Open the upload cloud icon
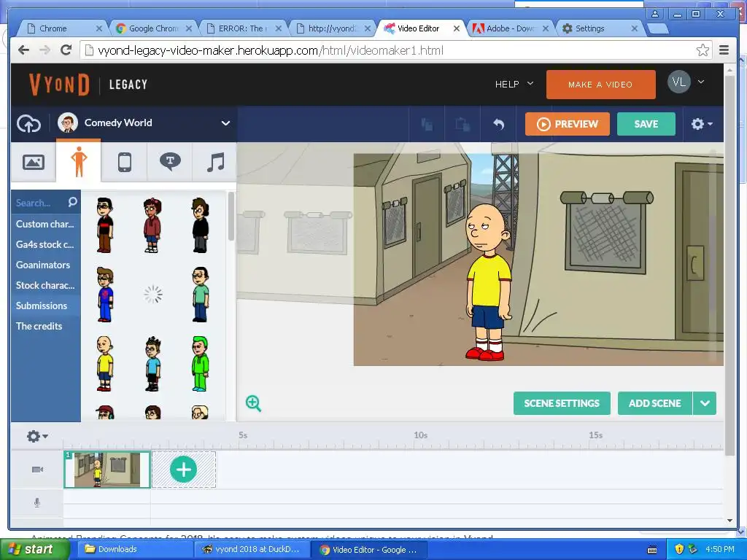 tap(28, 124)
